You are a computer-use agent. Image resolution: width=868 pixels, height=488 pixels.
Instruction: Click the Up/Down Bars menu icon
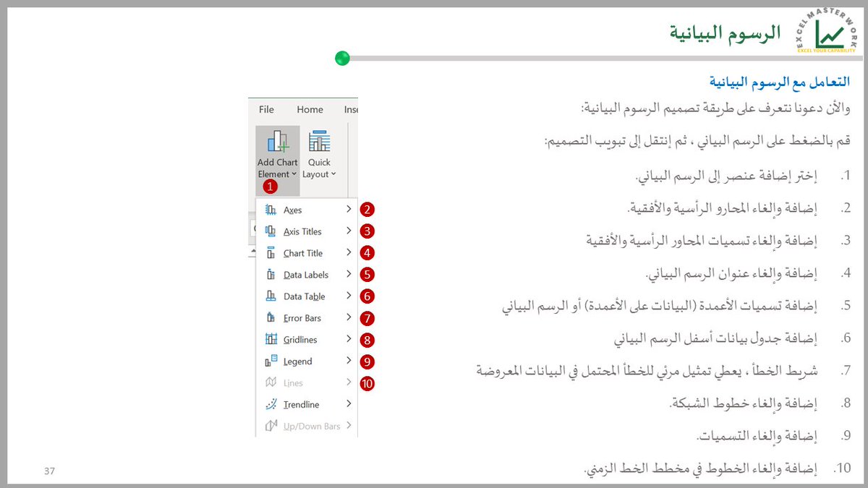tap(271, 426)
